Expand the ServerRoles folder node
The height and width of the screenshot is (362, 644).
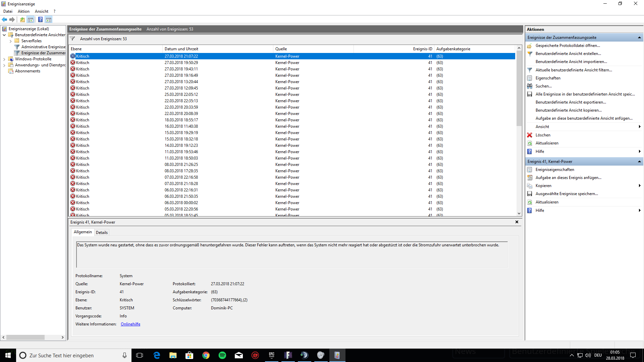click(10, 41)
